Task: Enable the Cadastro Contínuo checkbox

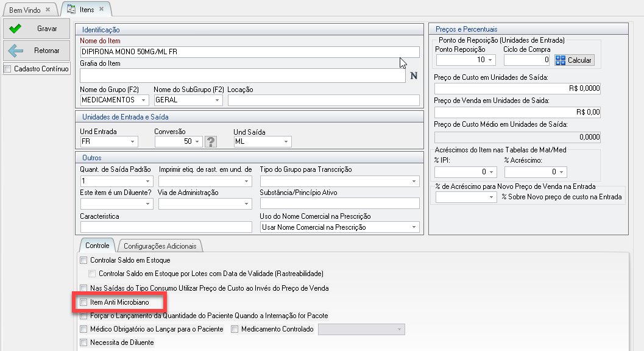Action: pyautogui.click(x=8, y=69)
